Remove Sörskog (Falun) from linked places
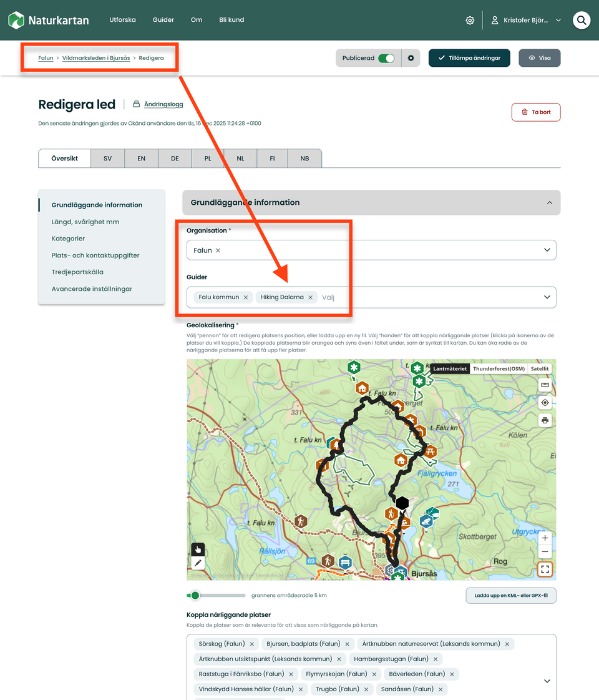Image resolution: width=599 pixels, height=700 pixels. click(x=252, y=643)
